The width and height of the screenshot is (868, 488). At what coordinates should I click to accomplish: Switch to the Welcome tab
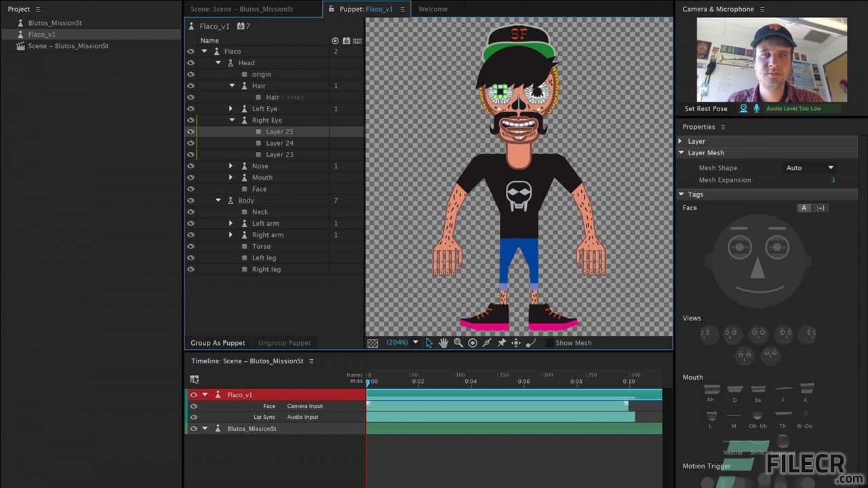click(x=433, y=9)
